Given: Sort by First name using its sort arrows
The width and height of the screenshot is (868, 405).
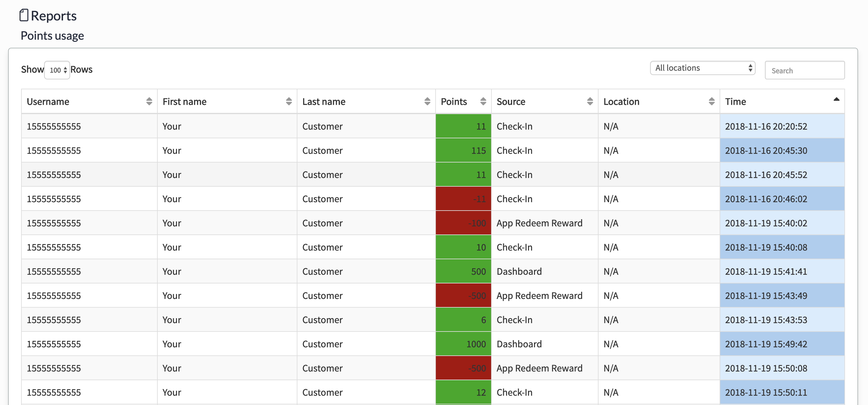Looking at the screenshot, I should [x=289, y=101].
